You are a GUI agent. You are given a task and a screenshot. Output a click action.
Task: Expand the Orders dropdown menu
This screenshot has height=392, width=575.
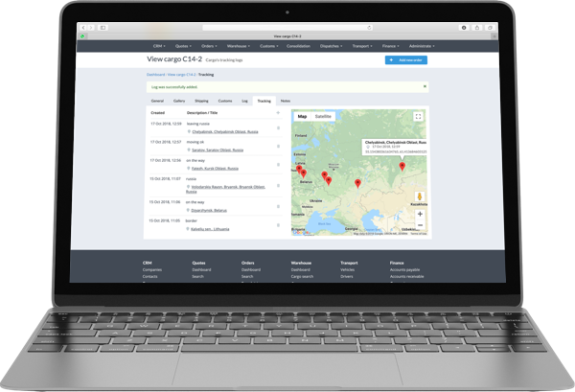coord(209,46)
